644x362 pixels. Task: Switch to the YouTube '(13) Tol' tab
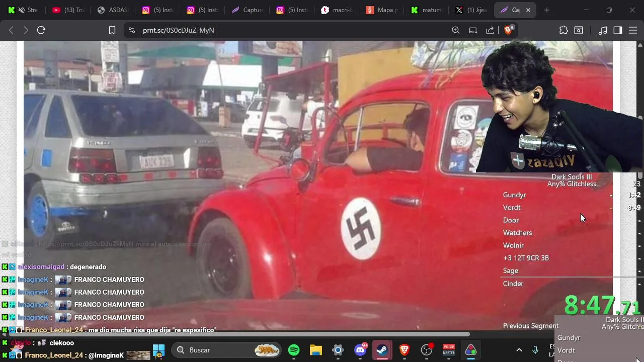(68, 10)
